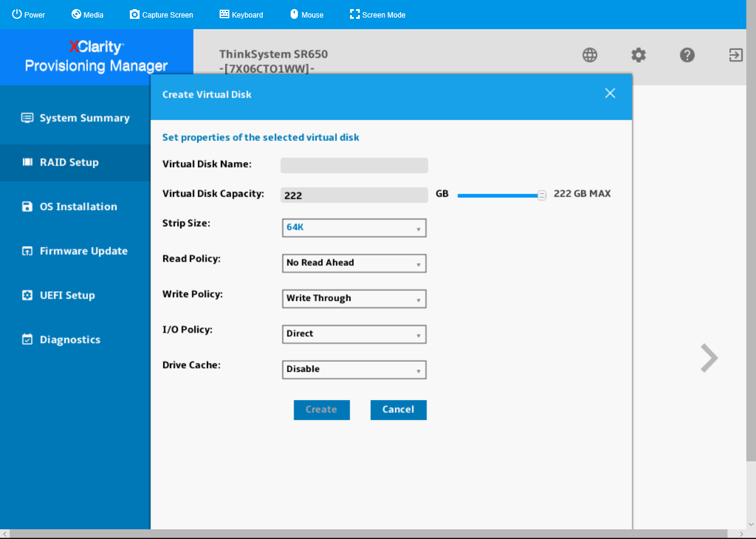Expand the Read Policy dropdown
This screenshot has width=756, height=539.
[354, 263]
